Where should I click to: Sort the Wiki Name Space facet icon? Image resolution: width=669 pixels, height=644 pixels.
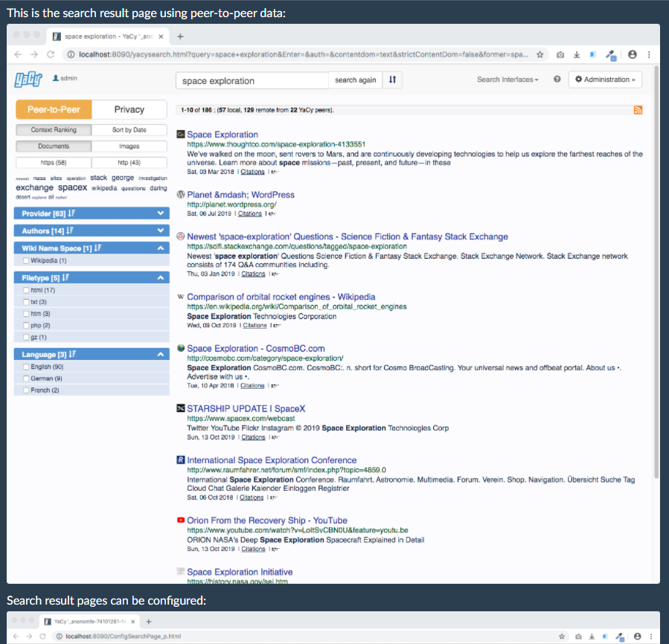click(x=97, y=248)
